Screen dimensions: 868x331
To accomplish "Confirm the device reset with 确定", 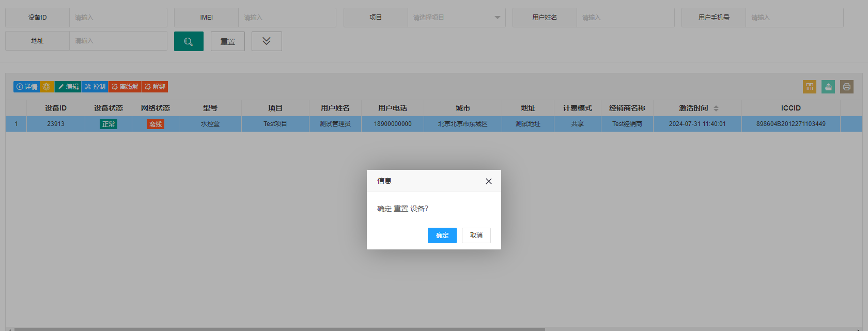I will tap(442, 235).
